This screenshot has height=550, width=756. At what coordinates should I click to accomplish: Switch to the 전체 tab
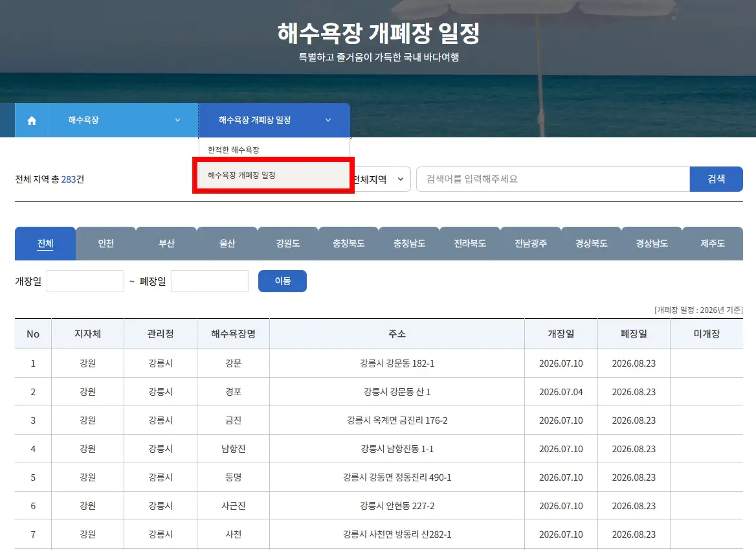[x=45, y=244]
